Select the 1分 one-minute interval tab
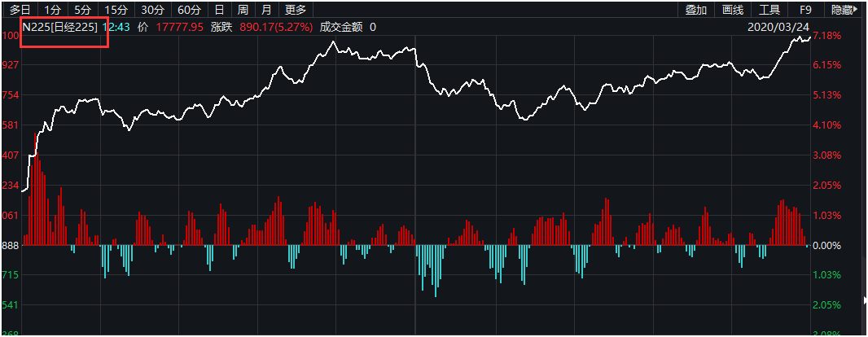 53,10
